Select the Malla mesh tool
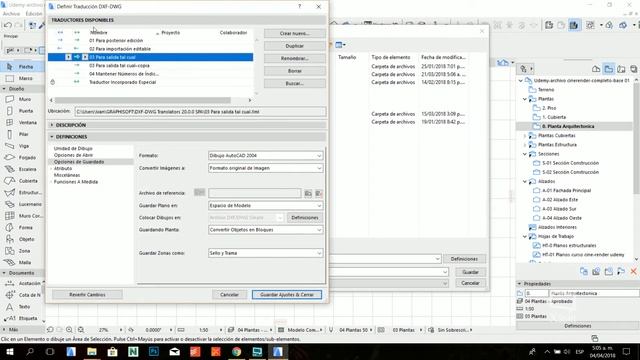The width and height of the screenshot is (640, 360). pos(22,262)
